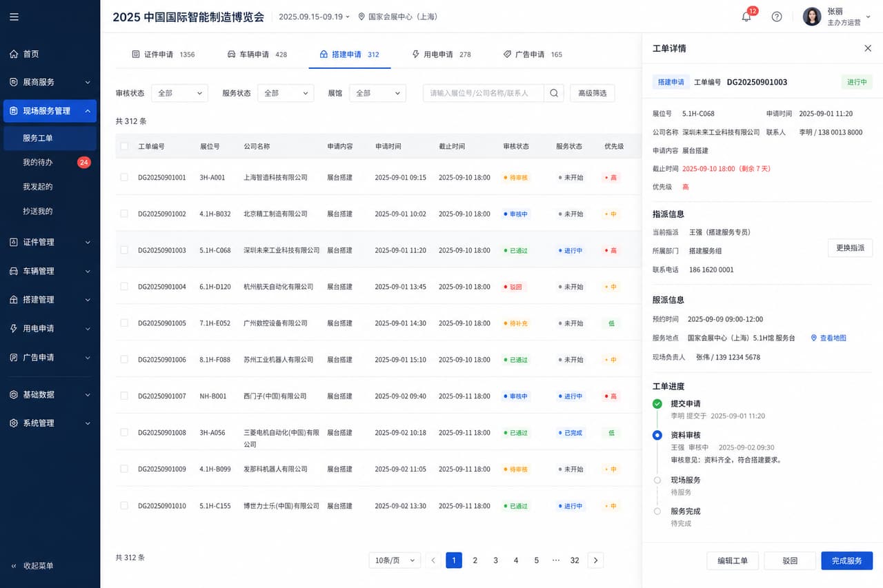
Task: Tick checkbox for order DG20250901001
Action: click(x=124, y=177)
